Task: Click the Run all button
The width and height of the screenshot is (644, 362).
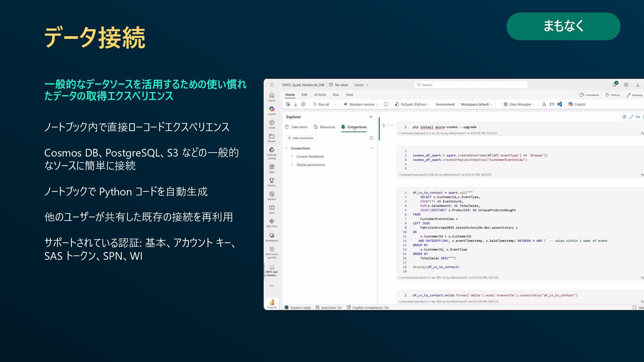Action: point(321,104)
